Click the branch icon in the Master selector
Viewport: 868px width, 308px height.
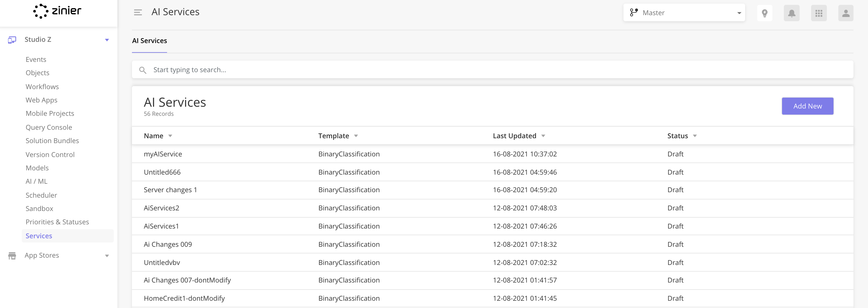634,12
